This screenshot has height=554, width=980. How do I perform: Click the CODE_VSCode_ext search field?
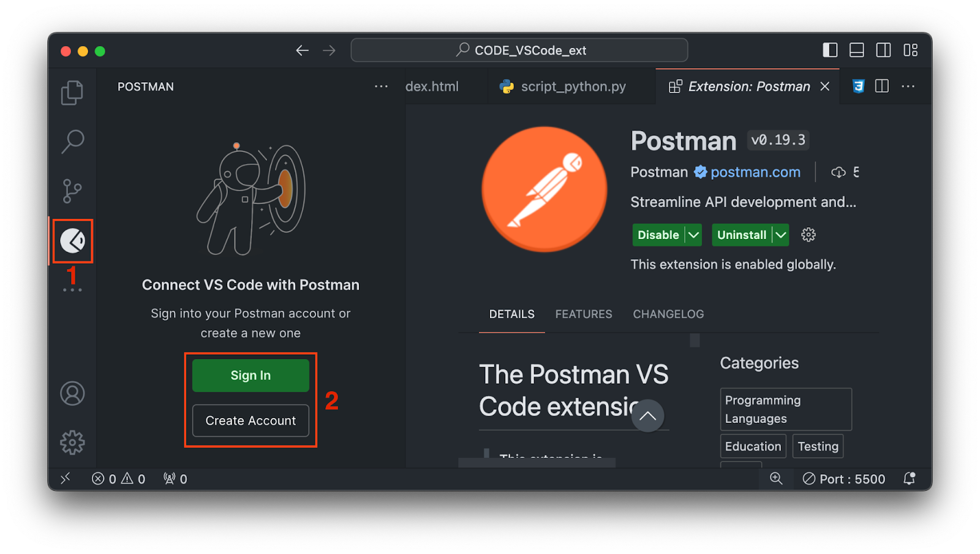point(519,50)
